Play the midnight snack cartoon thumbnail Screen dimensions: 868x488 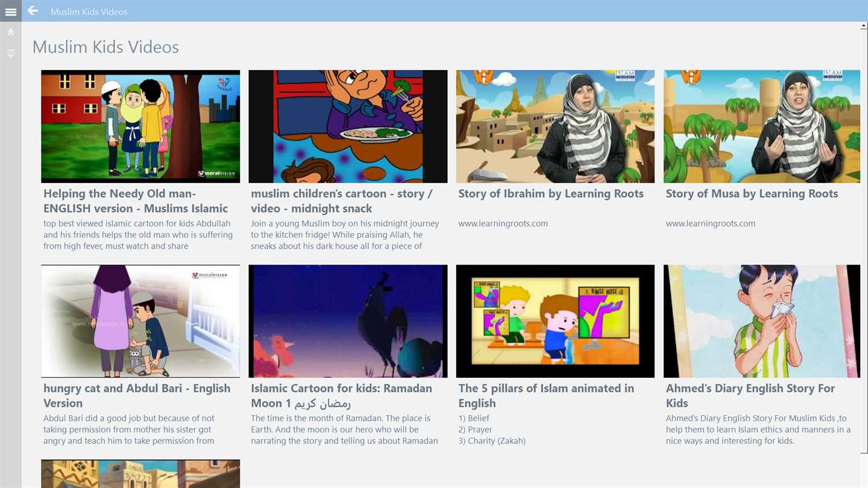coord(348,127)
